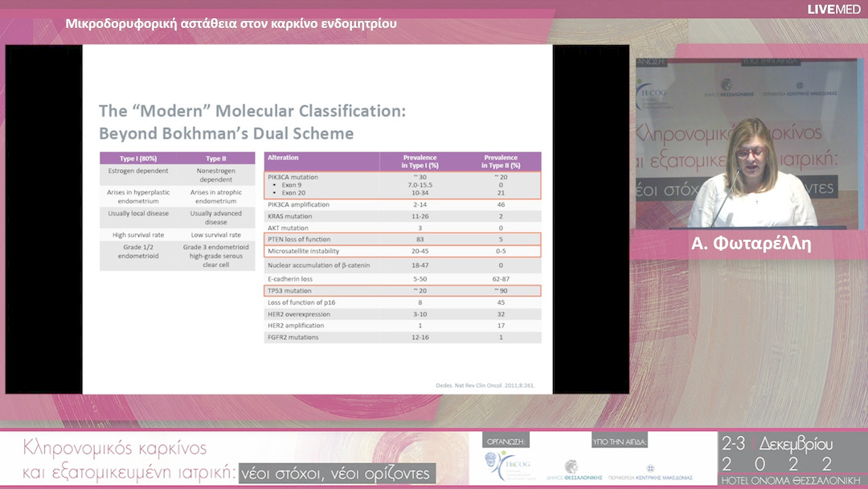
Task: Click the ΥΠΟ ΤΗΝ ΑΙΓΙΔΑ label
Action: coord(618,442)
